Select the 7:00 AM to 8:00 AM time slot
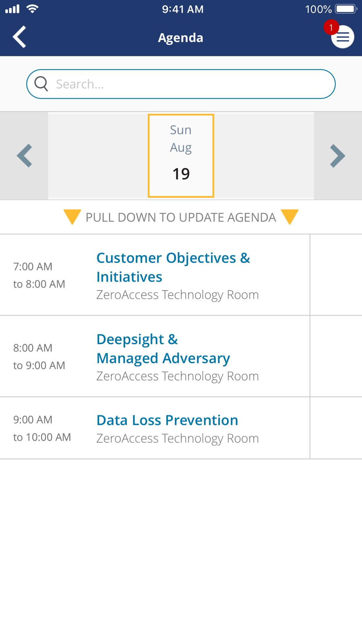Image resolution: width=362 pixels, height=644 pixels. 39,275
